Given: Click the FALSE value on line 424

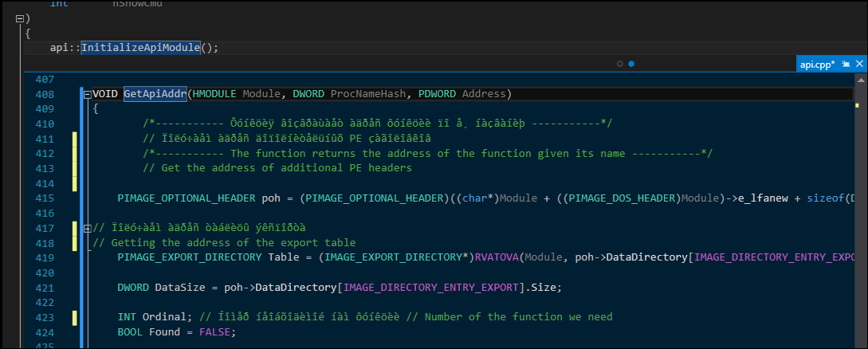Looking at the screenshot, I should click(x=215, y=331).
